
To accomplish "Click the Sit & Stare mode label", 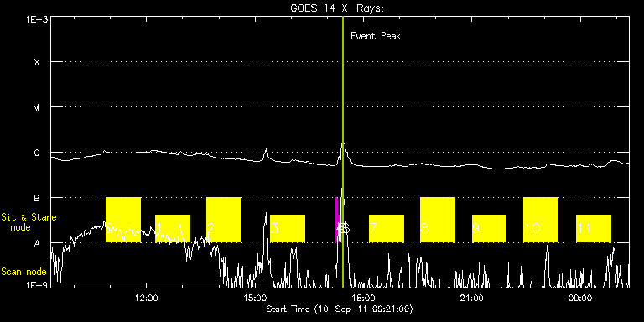I will click(x=29, y=221).
